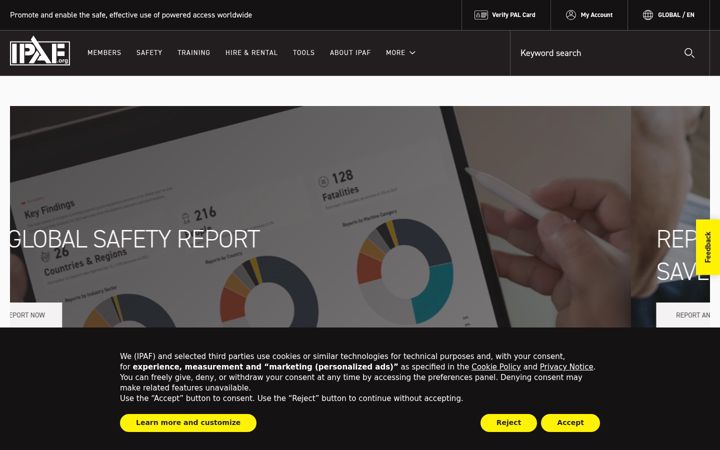Click Learn more and customize button
The width and height of the screenshot is (720, 450).
(188, 423)
